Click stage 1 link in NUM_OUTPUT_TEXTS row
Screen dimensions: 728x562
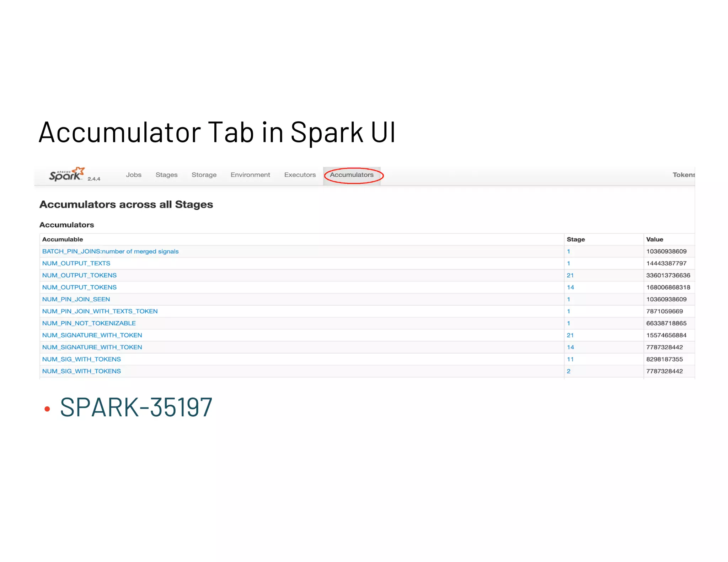[568, 264]
